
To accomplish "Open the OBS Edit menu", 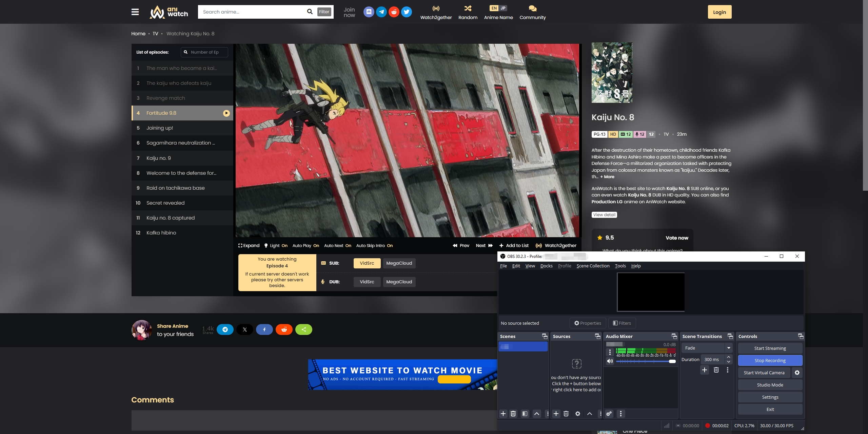I will click(x=516, y=266).
